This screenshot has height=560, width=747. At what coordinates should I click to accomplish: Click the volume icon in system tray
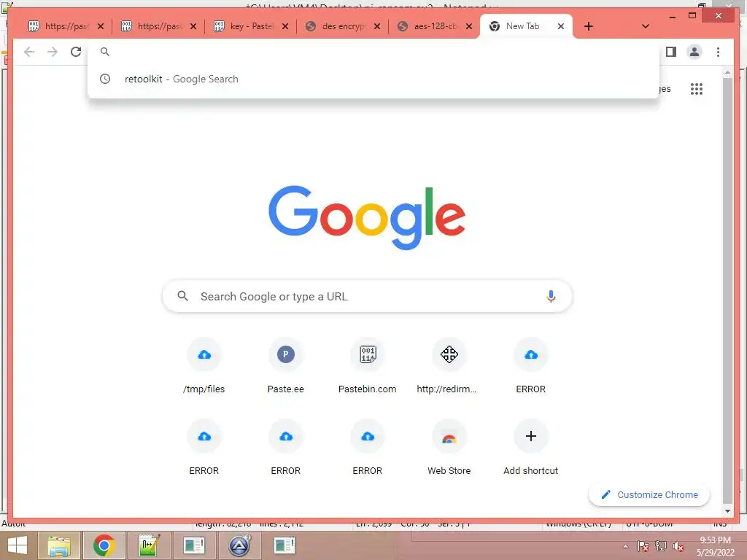click(678, 546)
